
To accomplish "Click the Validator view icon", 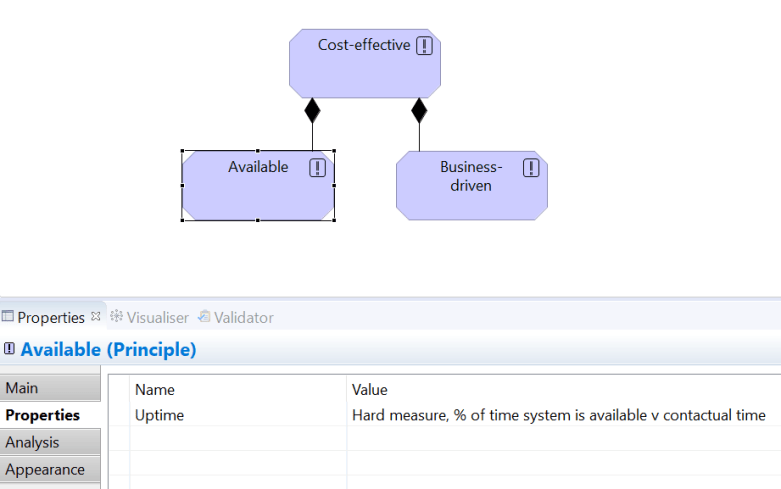I will point(204,317).
